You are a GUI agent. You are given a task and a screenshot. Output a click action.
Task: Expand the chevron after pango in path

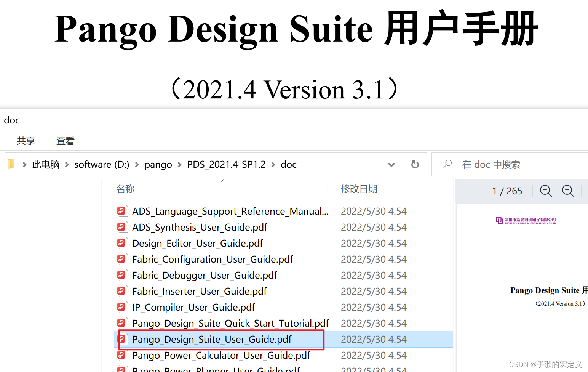pos(179,165)
